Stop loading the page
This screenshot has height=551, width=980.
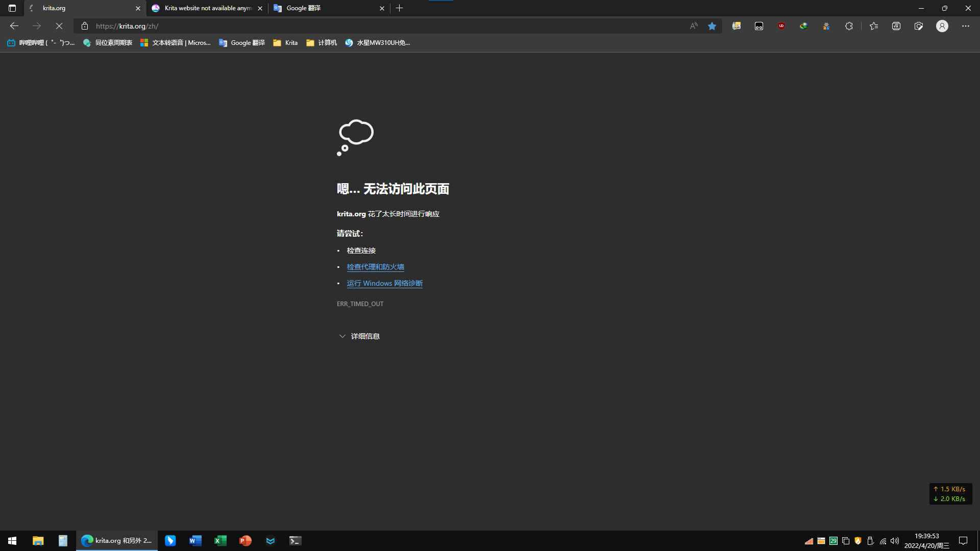[x=59, y=26]
